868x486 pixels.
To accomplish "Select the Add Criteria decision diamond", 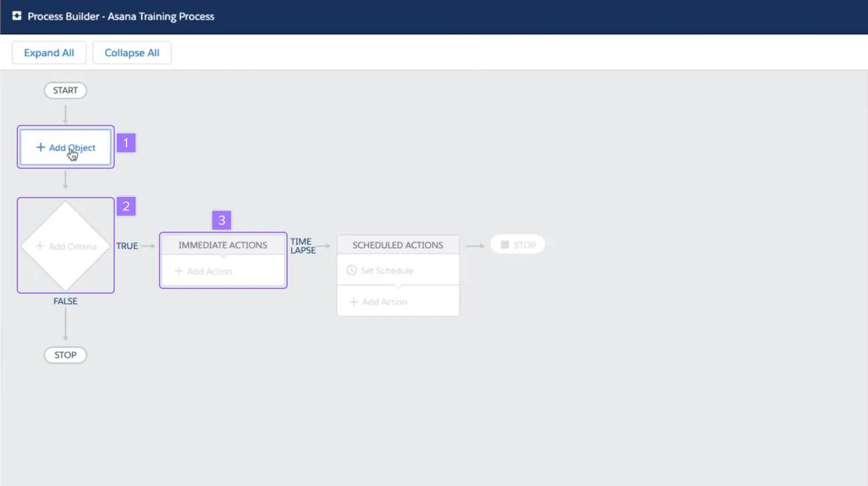I will (x=65, y=246).
